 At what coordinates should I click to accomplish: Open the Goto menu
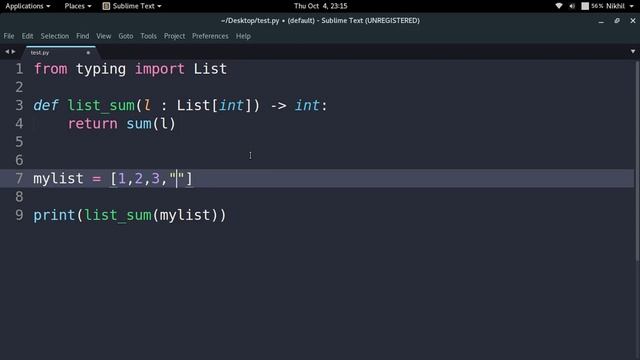[x=126, y=36]
